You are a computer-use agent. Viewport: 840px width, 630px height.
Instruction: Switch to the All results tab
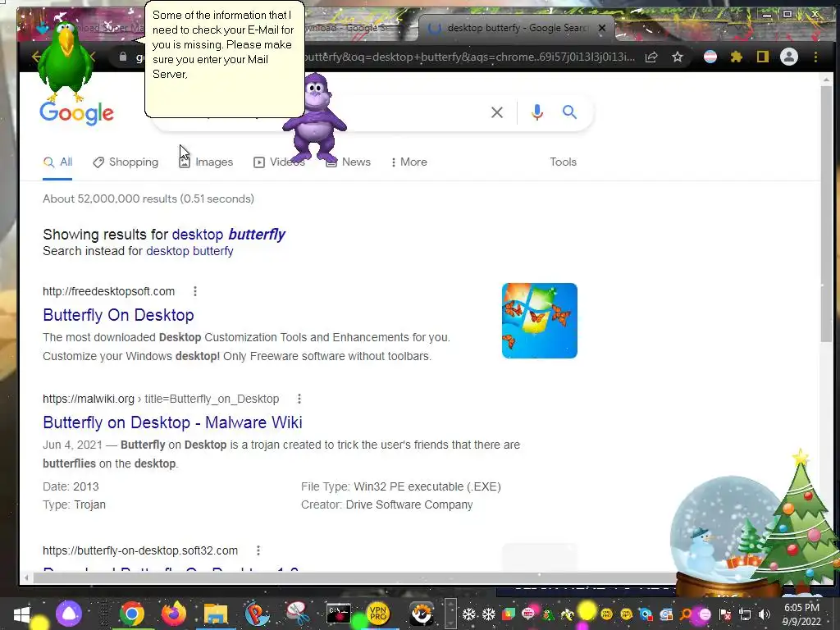click(x=58, y=162)
